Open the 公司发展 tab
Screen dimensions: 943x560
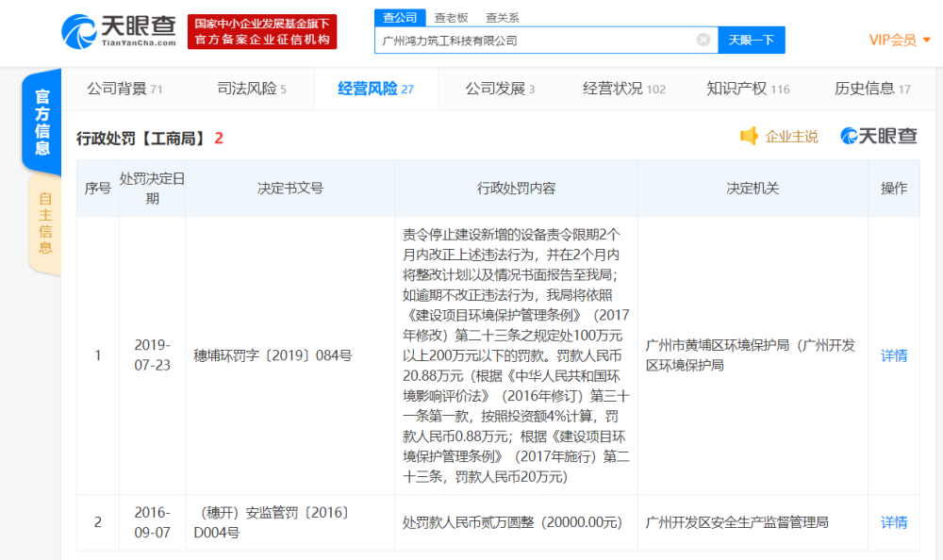pyautogui.click(x=500, y=89)
